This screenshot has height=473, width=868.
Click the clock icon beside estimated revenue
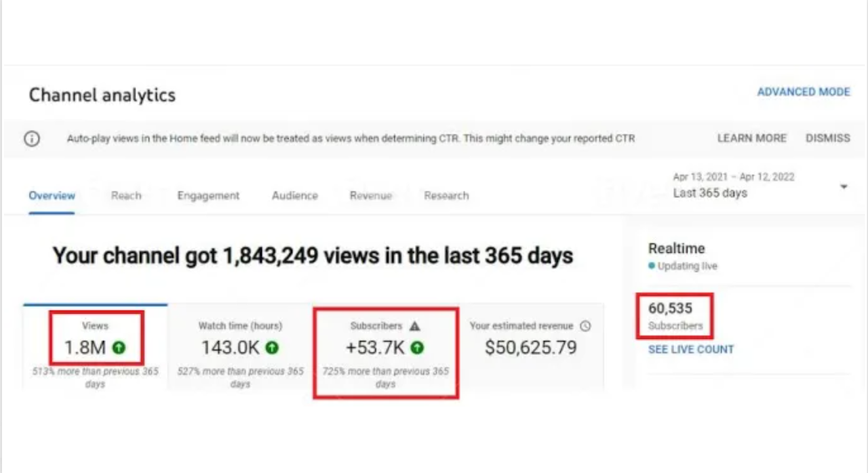click(x=585, y=326)
